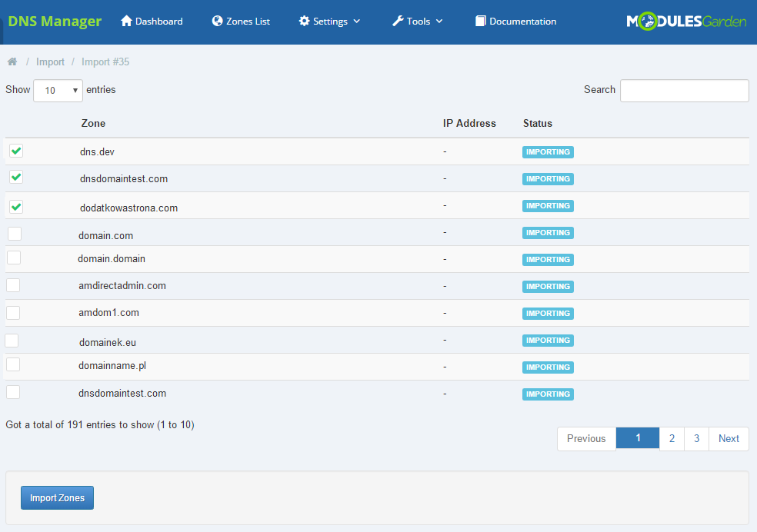Uncheck the dns.dev zone checkbox
Image resolution: width=757 pixels, height=532 pixels.
16,151
